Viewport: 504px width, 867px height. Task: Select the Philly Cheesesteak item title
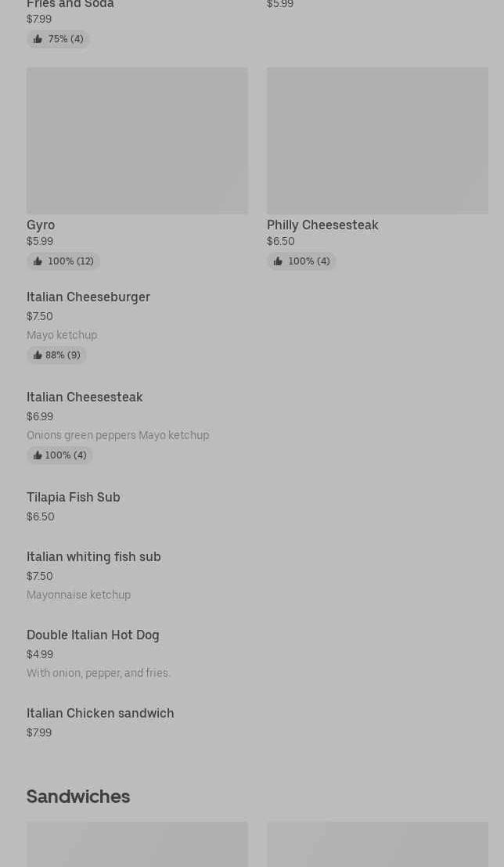322,225
